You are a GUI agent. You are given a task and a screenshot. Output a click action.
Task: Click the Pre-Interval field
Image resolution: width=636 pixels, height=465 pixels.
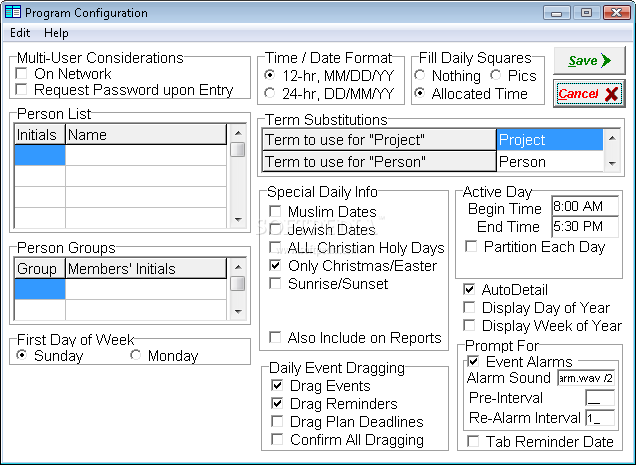tap(600, 398)
